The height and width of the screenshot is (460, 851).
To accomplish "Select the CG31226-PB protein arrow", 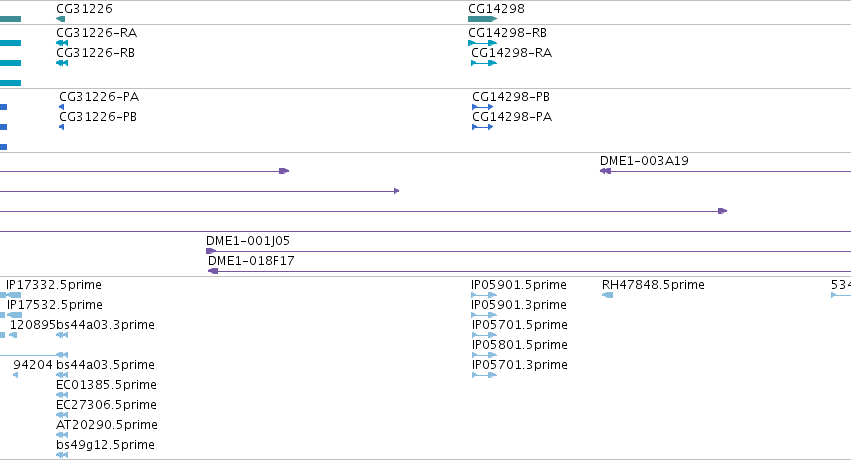I will coord(61,127).
